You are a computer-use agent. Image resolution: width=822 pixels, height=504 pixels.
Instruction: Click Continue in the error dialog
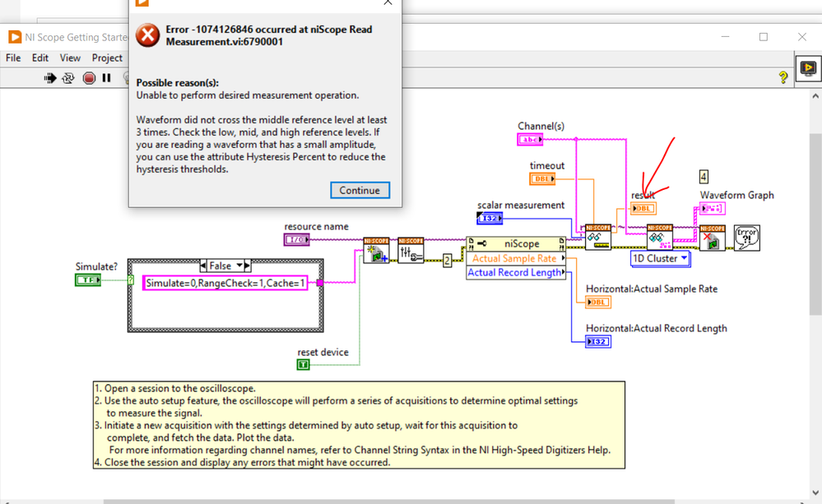tap(360, 190)
